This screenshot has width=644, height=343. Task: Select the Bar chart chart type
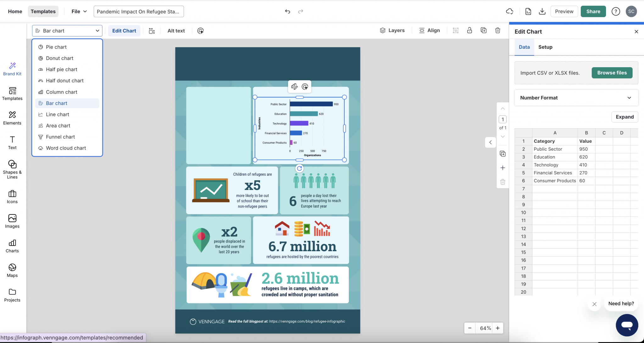pyautogui.click(x=57, y=103)
